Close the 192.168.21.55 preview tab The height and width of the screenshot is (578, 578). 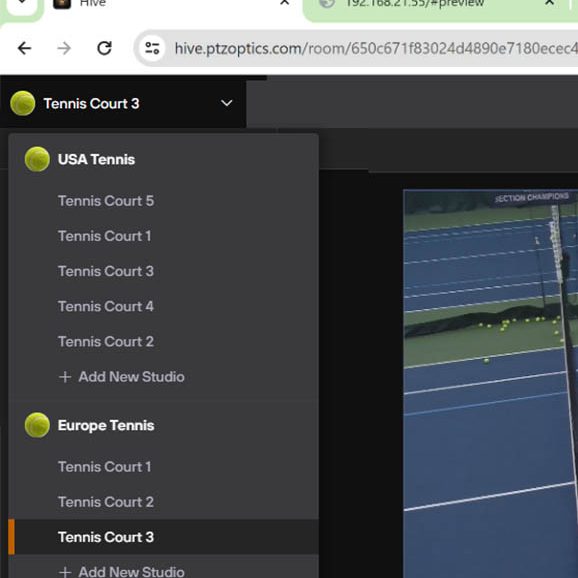click(x=549, y=2)
